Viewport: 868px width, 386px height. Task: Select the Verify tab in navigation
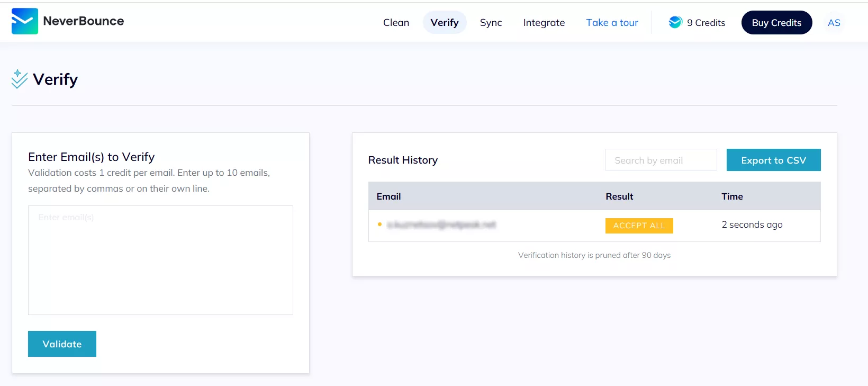click(x=445, y=22)
